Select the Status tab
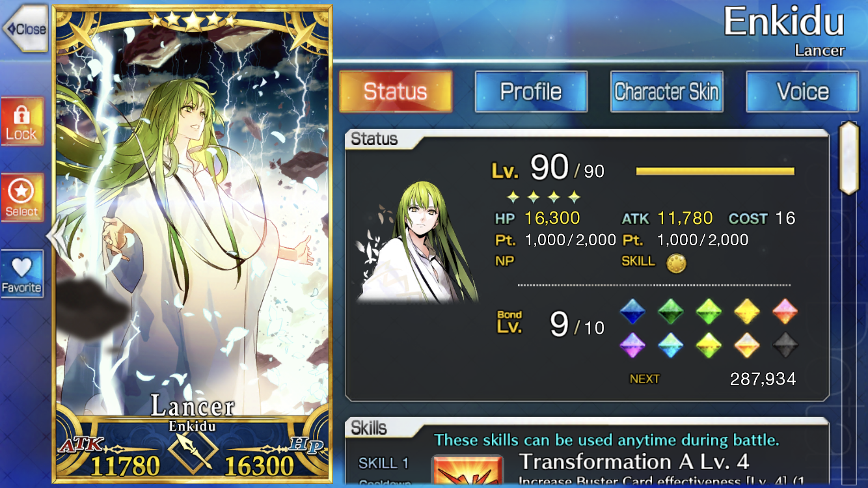The image size is (868, 488). pyautogui.click(x=396, y=92)
